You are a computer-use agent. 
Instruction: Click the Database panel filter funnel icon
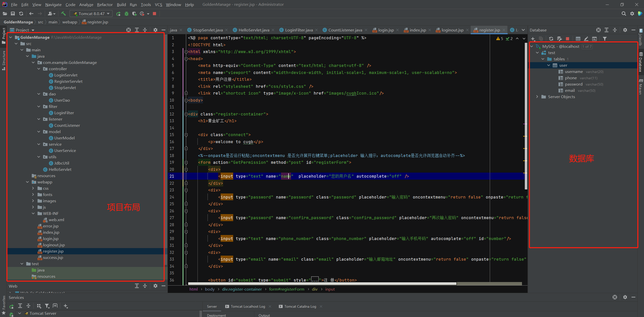click(605, 39)
